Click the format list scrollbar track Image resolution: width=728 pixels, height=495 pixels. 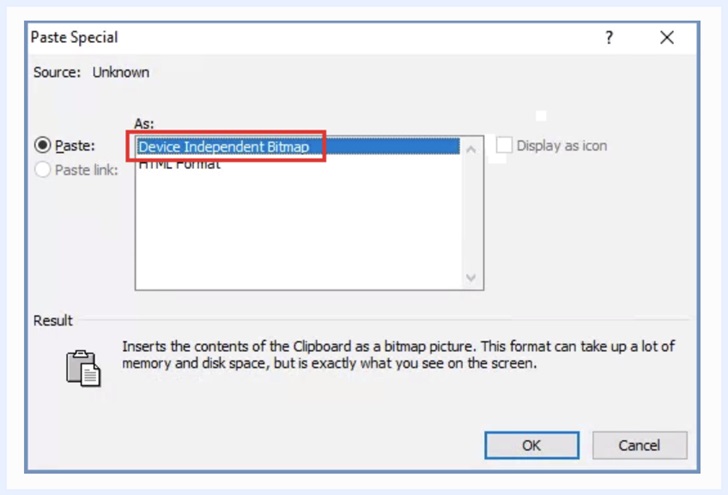[472, 213]
